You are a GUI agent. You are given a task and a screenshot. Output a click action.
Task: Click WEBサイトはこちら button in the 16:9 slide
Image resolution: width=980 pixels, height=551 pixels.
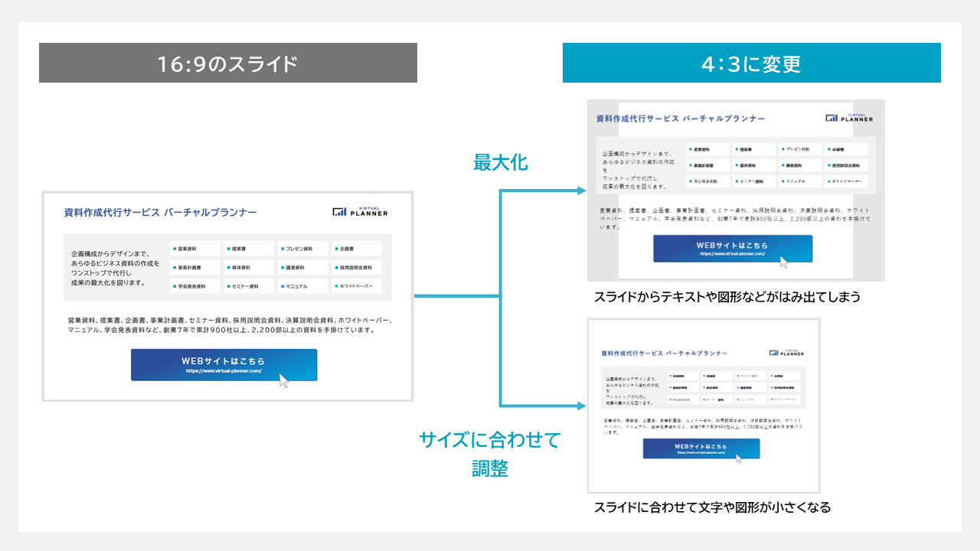224,365
